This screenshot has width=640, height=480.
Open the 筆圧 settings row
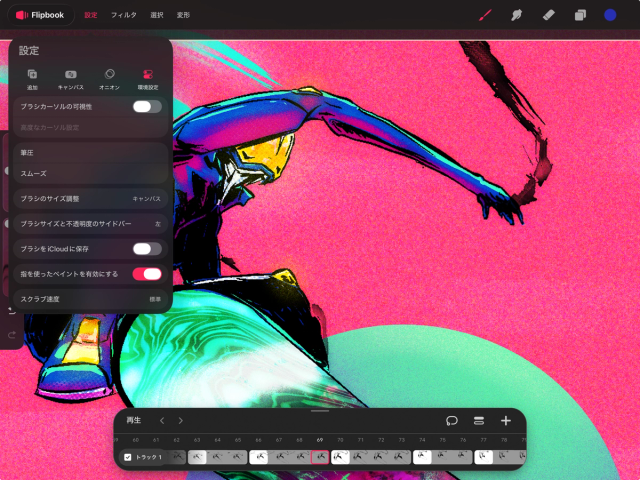(91, 153)
